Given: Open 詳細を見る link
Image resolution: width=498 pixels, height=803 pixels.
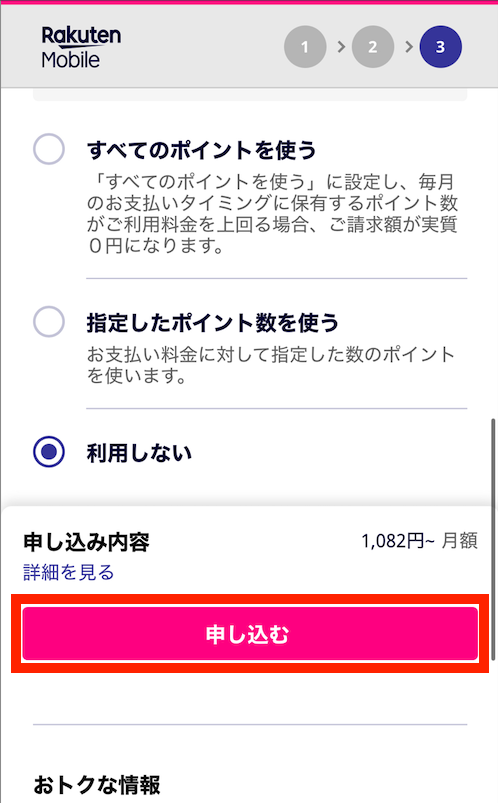Looking at the screenshot, I should [68, 572].
